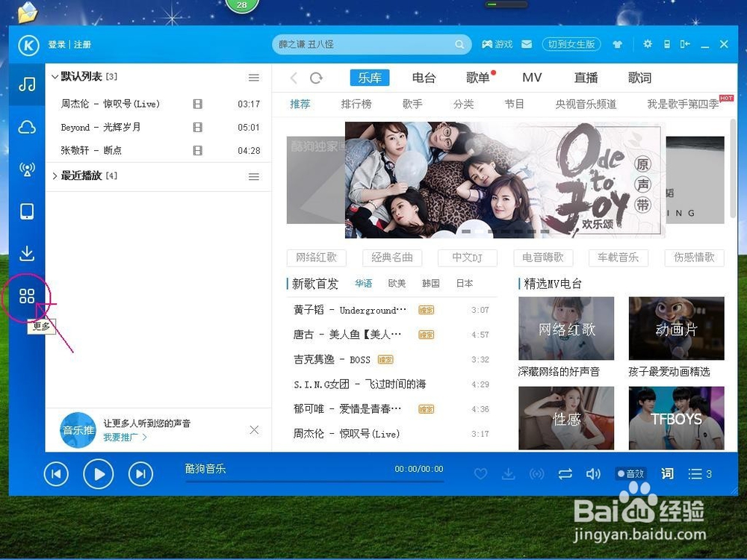Switch to the 歌词 tab

639,78
